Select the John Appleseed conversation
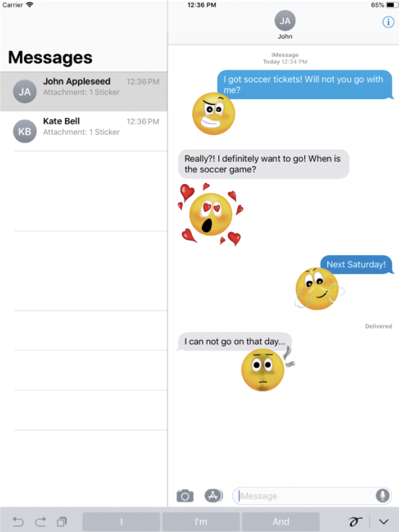Screen dimensions: 399x532 (x=84, y=91)
